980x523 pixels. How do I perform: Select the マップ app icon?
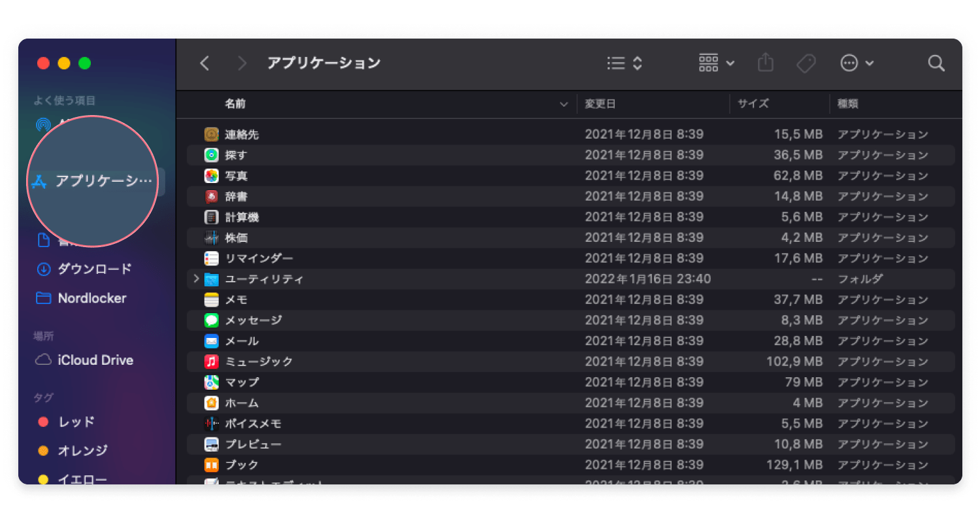[x=211, y=382]
